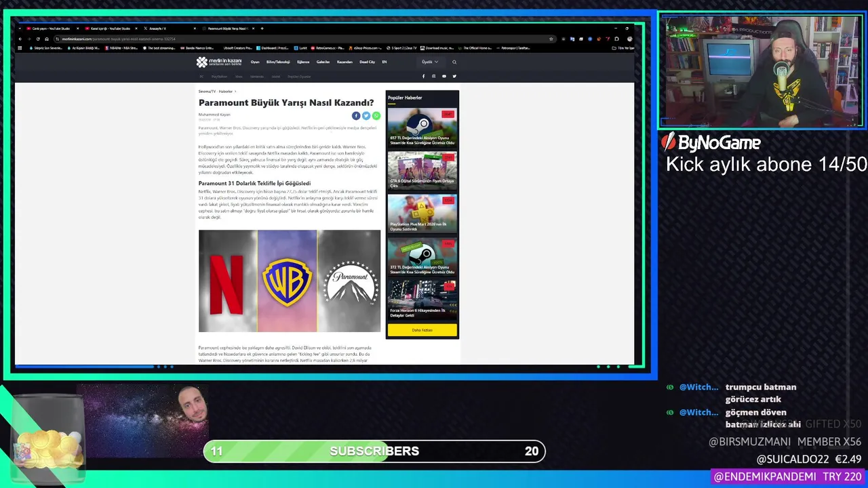
Task: Click subheading Paramount 31 Dolarlık Teklifle
Action: [254, 183]
